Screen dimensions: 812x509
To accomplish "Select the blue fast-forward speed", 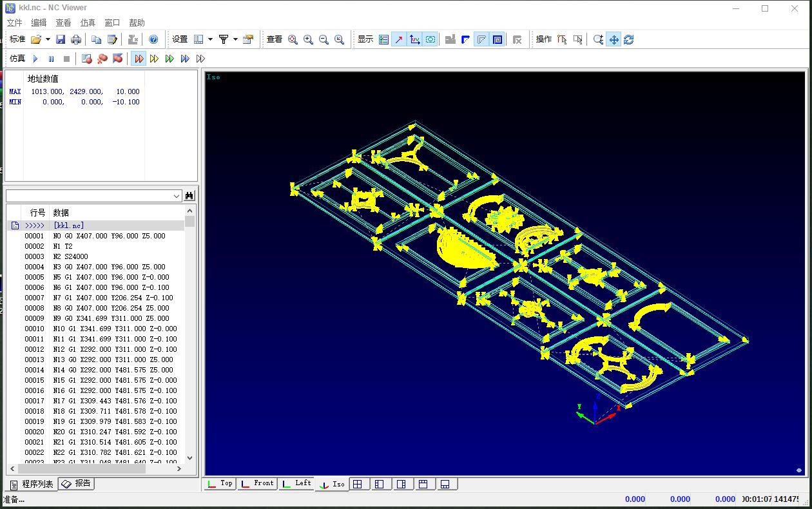I will (185, 59).
